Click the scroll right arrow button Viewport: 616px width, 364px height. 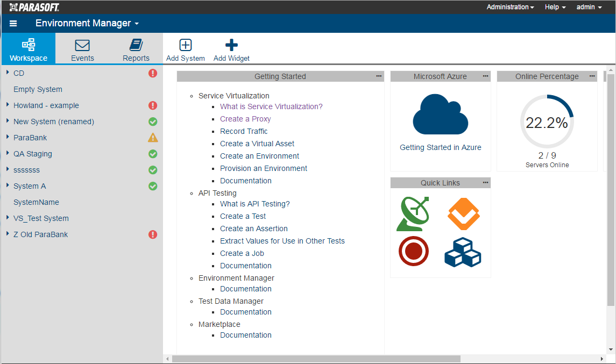pos(602,359)
